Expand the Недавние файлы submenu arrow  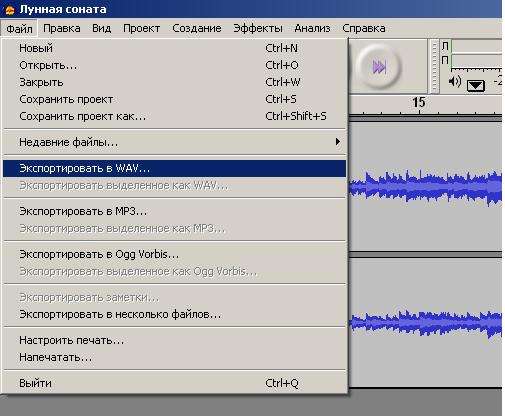[x=338, y=142]
